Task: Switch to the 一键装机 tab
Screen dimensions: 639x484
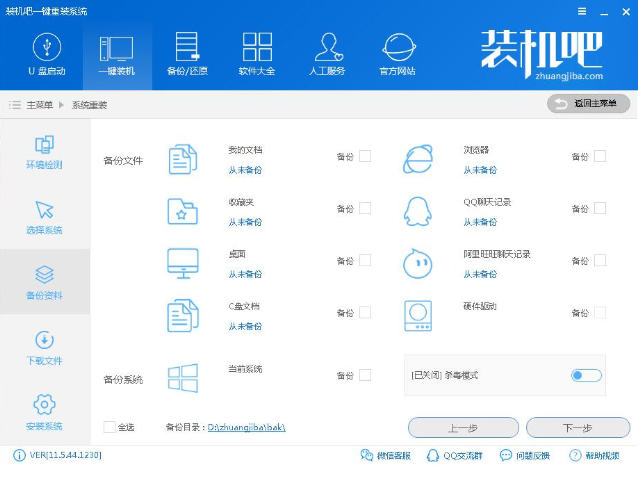Action: [116, 53]
